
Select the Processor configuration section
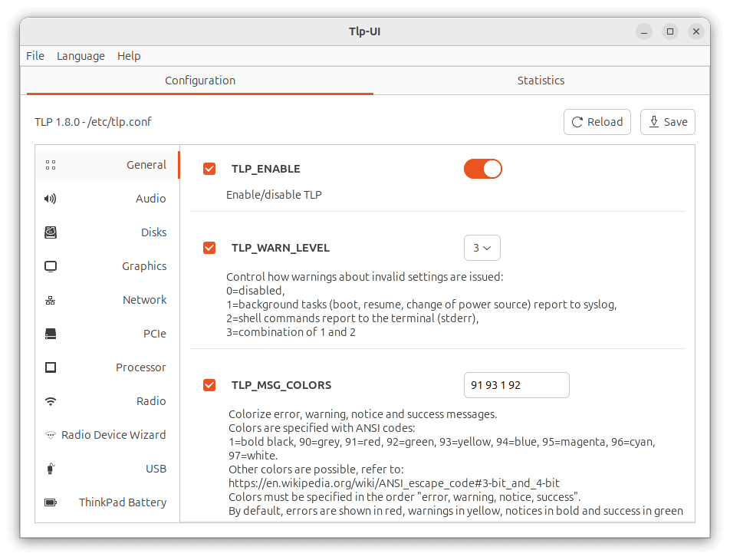tap(140, 367)
